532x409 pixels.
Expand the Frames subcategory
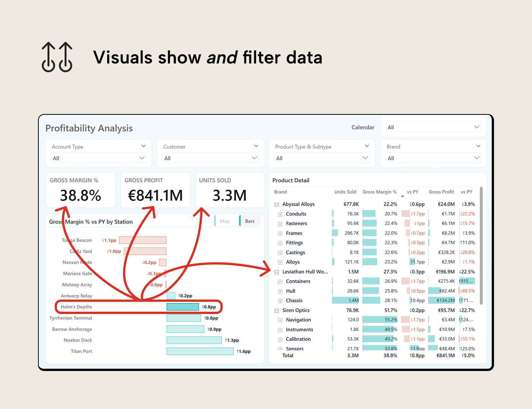click(x=280, y=233)
